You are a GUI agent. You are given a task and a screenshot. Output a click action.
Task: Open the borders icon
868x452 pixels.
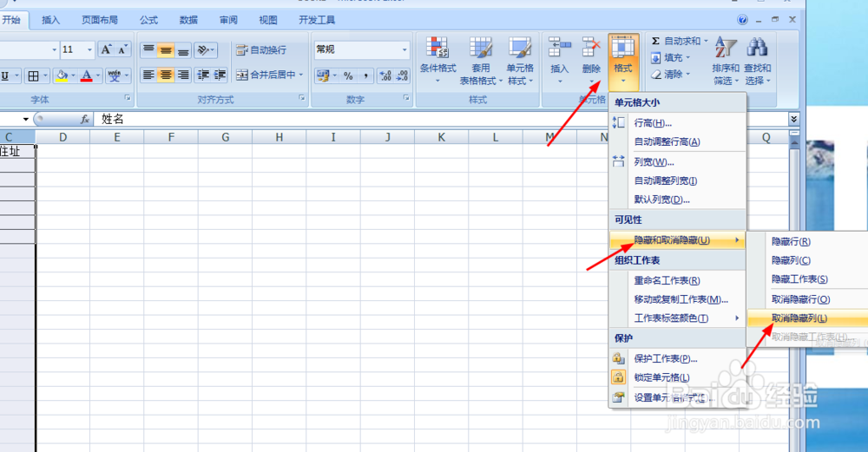pos(33,75)
